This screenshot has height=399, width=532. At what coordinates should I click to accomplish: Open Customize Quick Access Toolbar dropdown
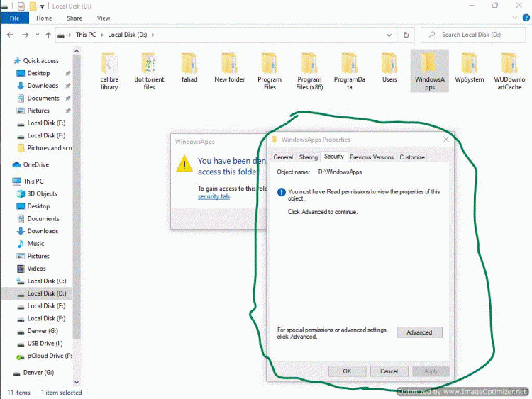pyautogui.click(x=42, y=6)
